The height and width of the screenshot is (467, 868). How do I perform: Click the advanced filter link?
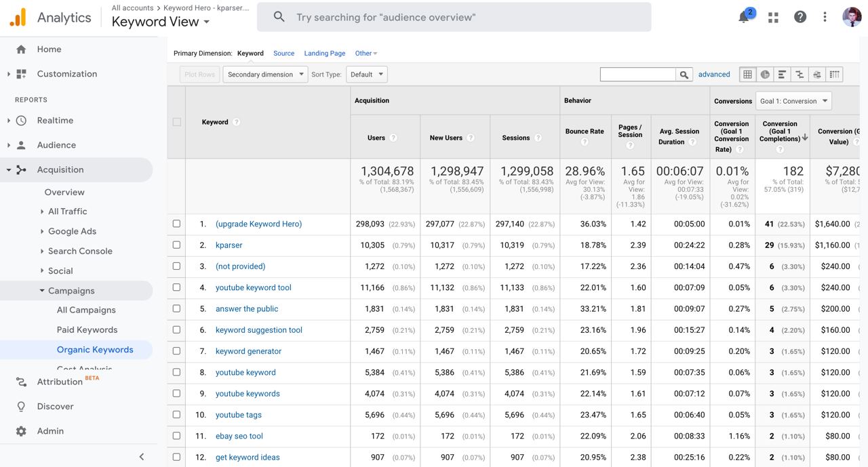(714, 75)
